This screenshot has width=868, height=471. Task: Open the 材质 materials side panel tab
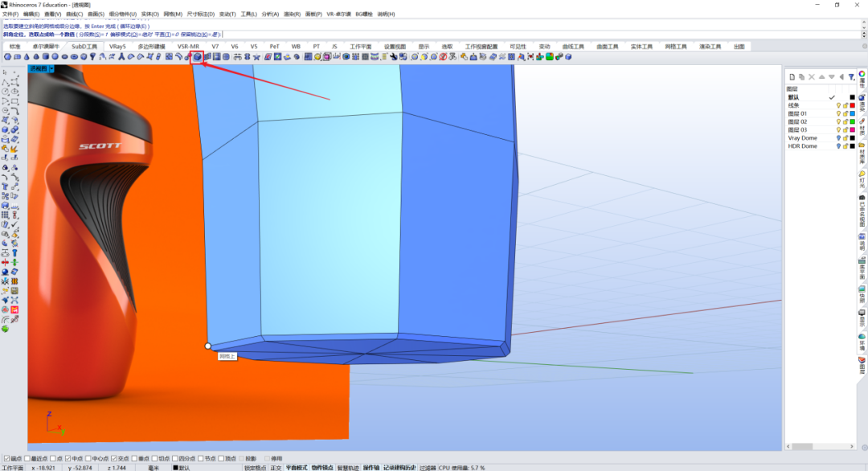coord(862,128)
